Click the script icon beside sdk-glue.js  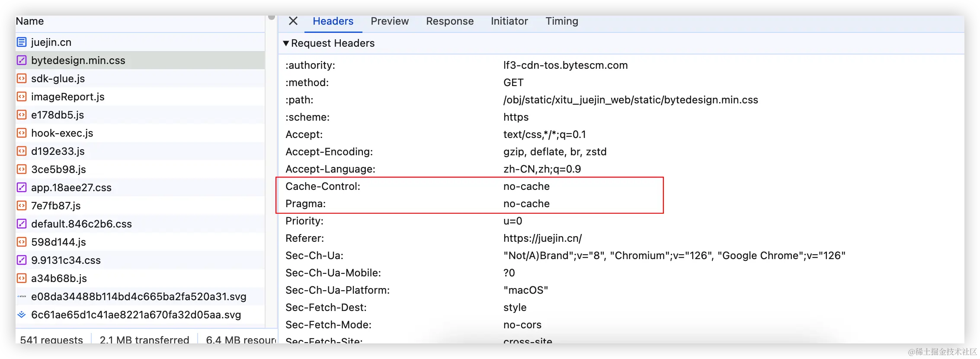tap(22, 78)
